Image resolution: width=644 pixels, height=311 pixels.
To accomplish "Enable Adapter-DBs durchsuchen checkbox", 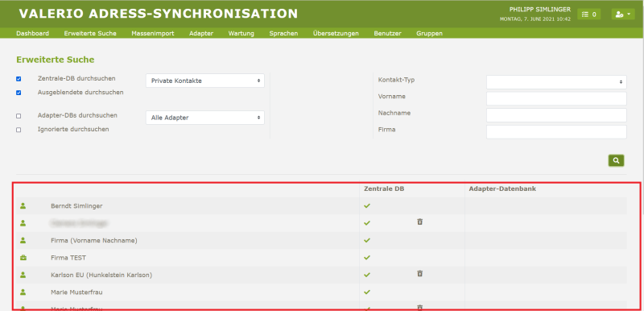I will pos(19,116).
